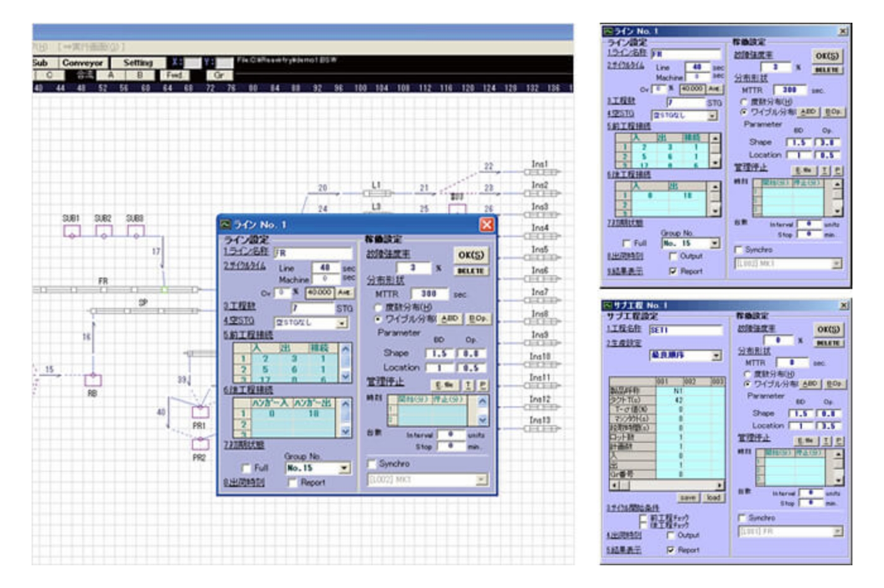Click line name field FR in center dialog
Viewport: 884px width, 588px height.
click(313, 253)
